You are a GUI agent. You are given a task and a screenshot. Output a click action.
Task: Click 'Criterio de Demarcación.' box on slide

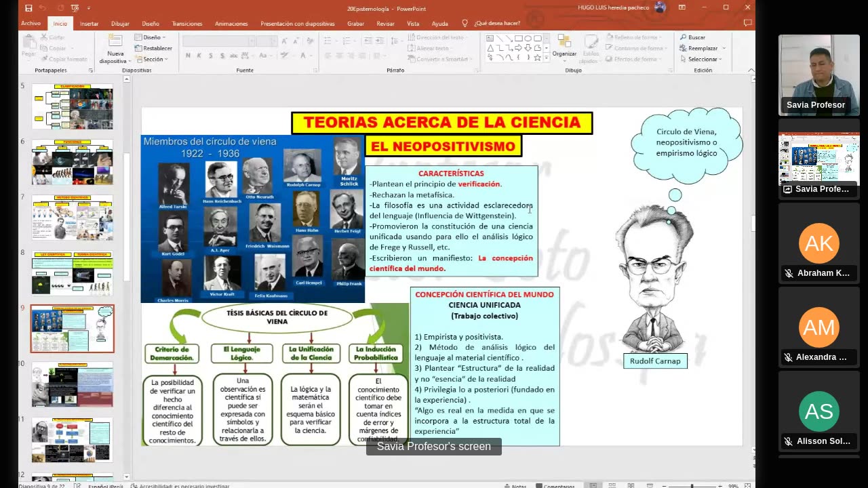click(x=172, y=353)
